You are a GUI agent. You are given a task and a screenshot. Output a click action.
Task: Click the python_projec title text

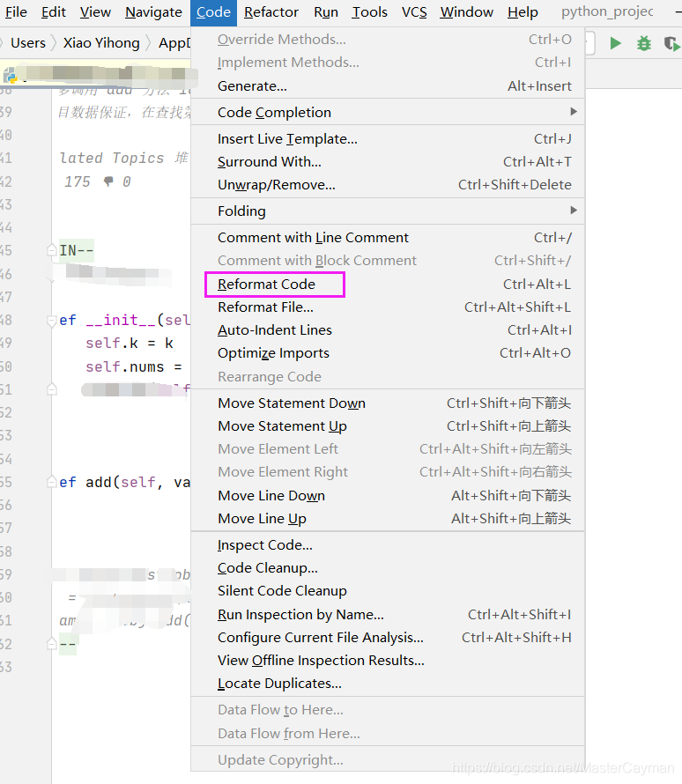pos(607,12)
